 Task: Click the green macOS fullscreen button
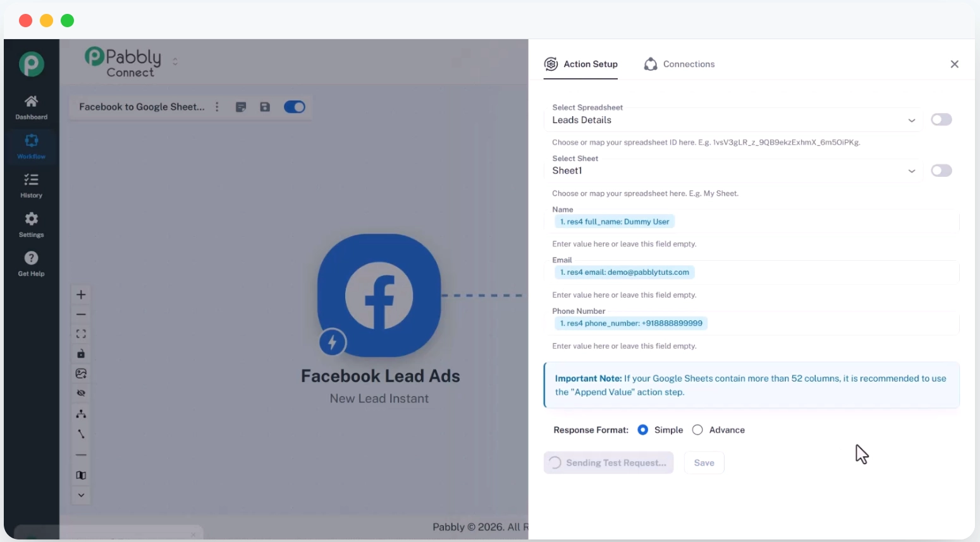point(68,21)
